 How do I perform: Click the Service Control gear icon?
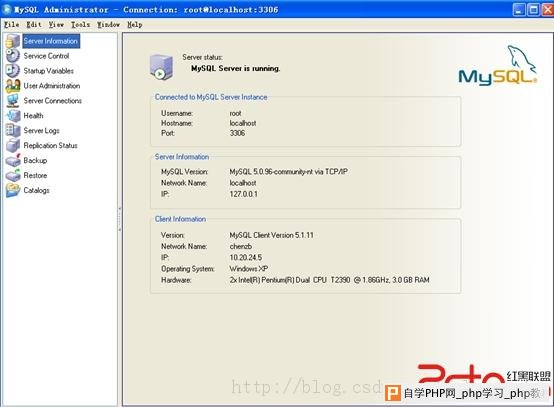pyautogui.click(x=13, y=56)
